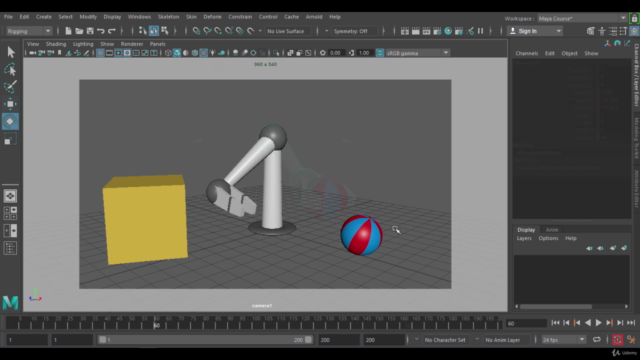
Task: Select the Scale tool
Action: click(x=10, y=139)
